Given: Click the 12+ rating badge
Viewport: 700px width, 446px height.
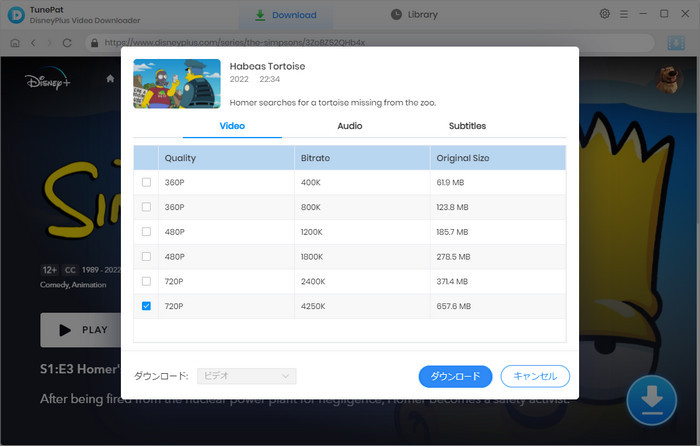Looking at the screenshot, I should click(x=50, y=270).
